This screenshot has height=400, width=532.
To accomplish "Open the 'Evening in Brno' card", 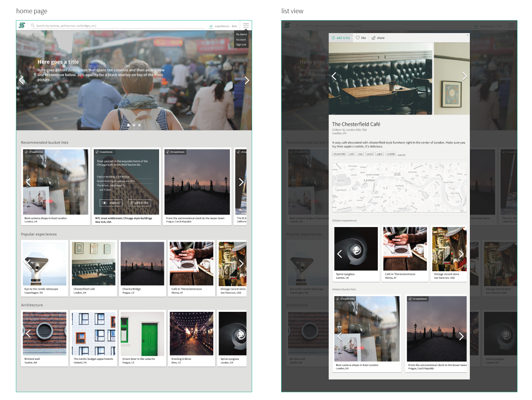I will pyautogui.click(x=191, y=338).
